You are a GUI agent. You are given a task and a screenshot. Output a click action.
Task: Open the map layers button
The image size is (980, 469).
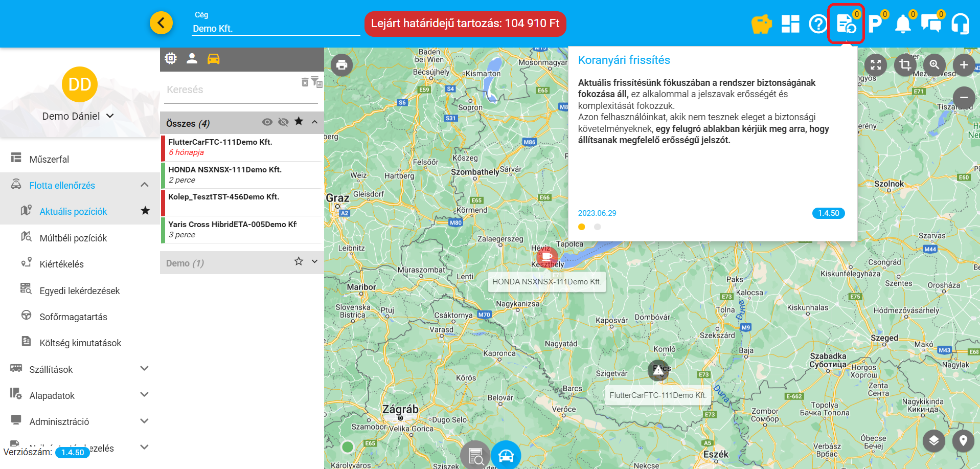[x=933, y=440]
